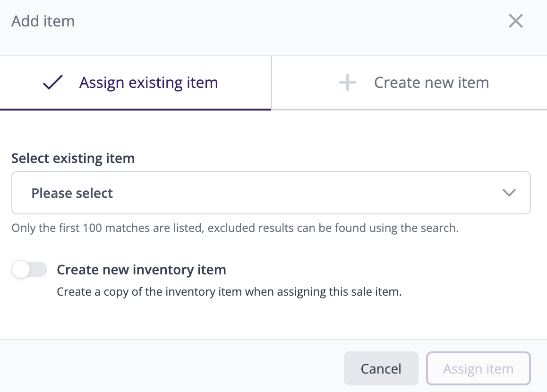The height and width of the screenshot is (392, 547).
Task: Open the Select existing item dropdown
Action: 271,193
